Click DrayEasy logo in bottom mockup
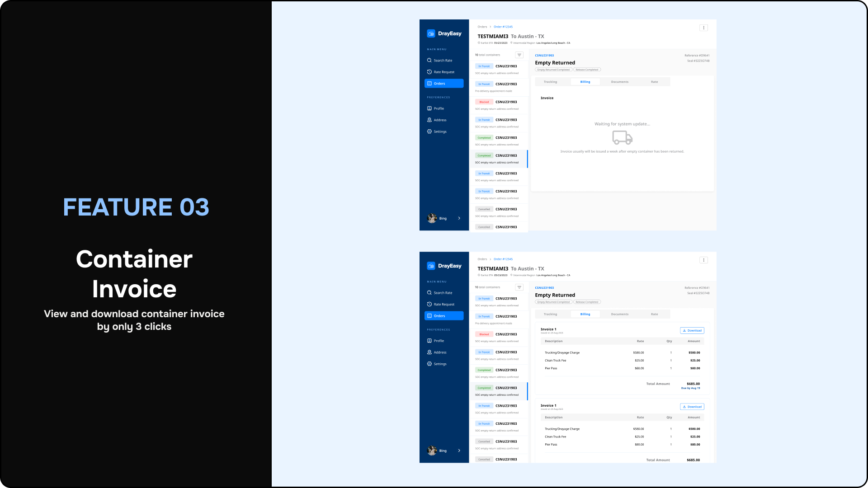The width and height of the screenshot is (868, 488). coord(431,266)
